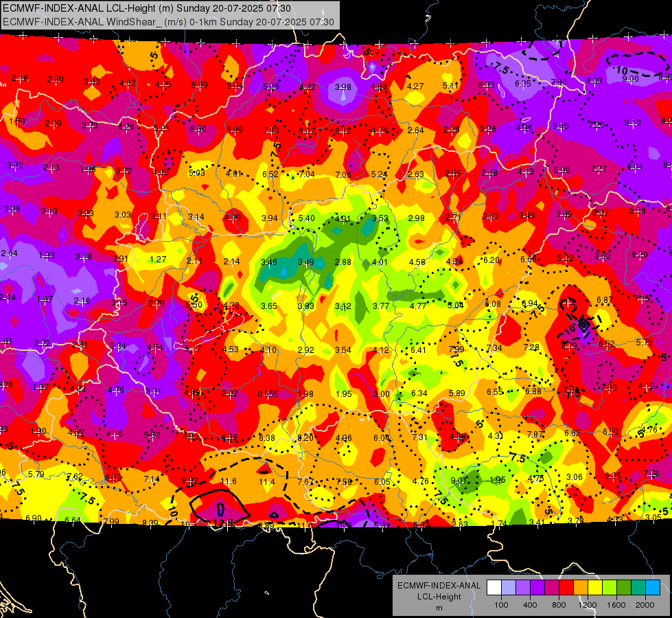Click the wind shear value 5.40
The width and height of the screenshot is (672, 618).
[306, 218]
